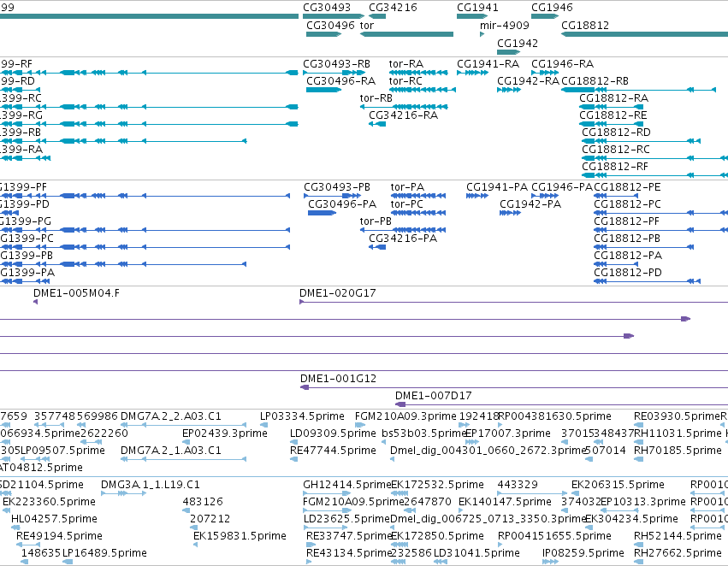Click the CG18812-RE transcript label
Image resolution: width=728 pixels, height=566 pixels.
pos(613,115)
